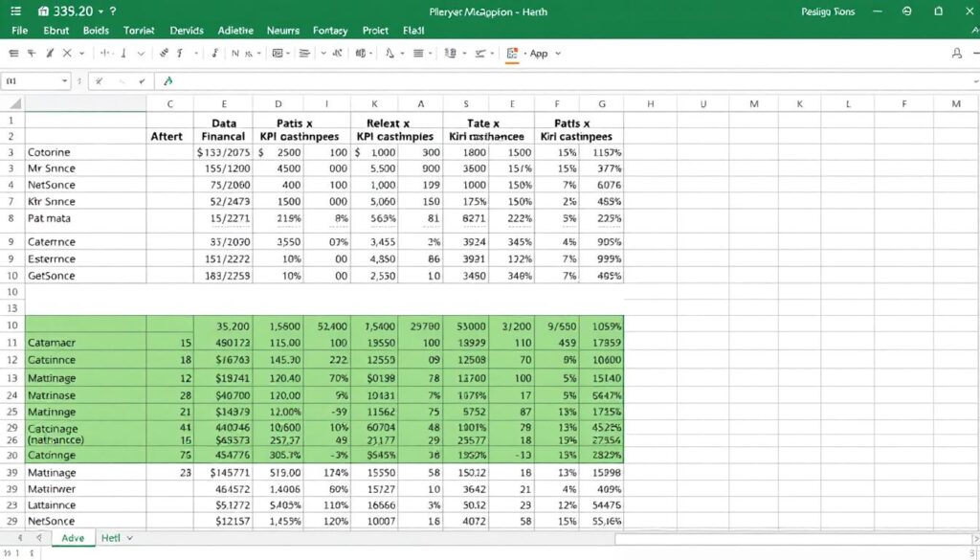Click the Insert Function (fx) icon

[x=168, y=81]
